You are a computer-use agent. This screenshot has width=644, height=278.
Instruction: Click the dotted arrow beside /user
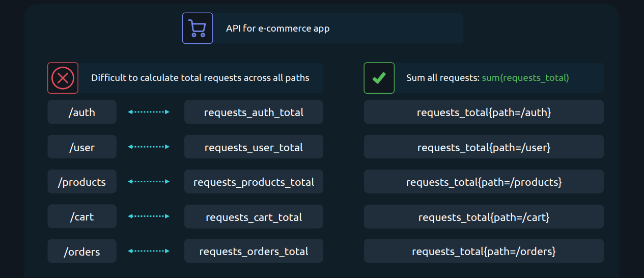tap(149, 147)
